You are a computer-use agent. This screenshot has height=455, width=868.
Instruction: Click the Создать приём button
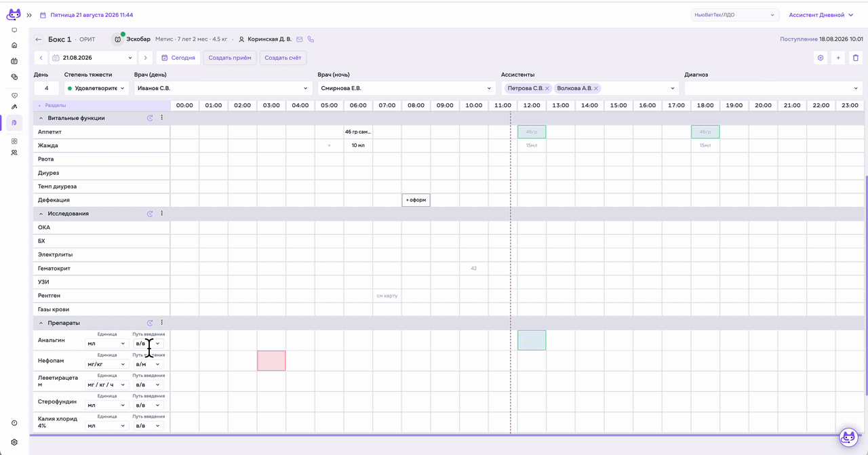pos(230,58)
